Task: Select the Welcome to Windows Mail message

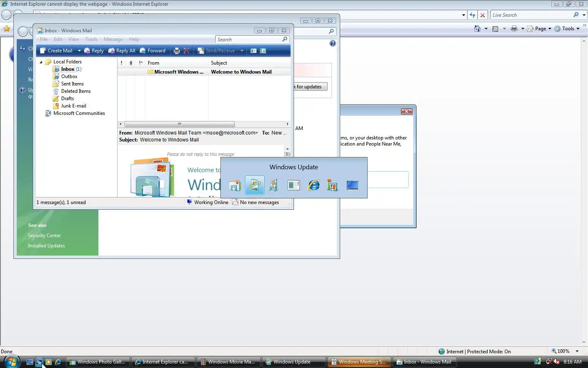Action: [204, 72]
